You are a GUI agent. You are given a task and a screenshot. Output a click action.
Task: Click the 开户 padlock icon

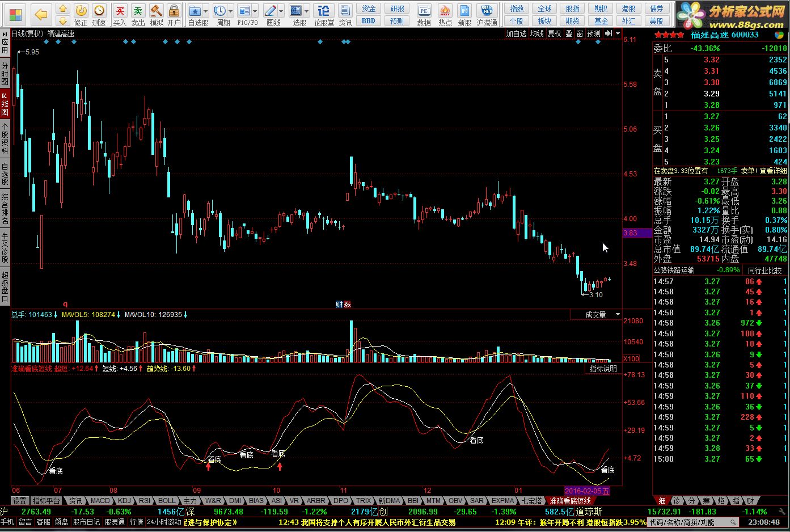tap(174, 10)
